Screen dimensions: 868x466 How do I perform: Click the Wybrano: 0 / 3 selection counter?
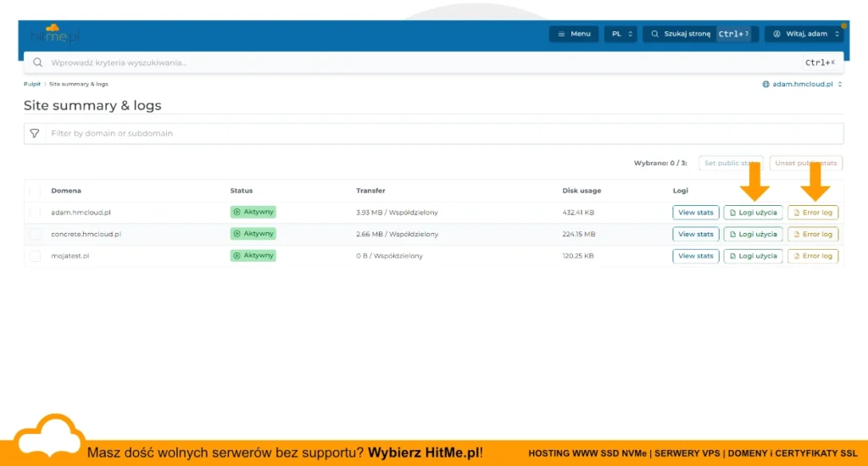[659, 164]
